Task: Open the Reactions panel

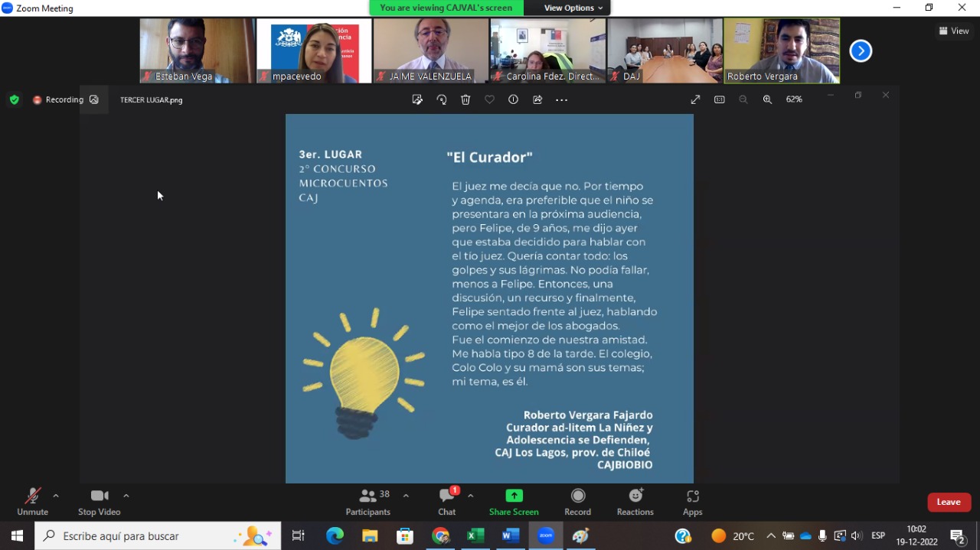Action: (635, 501)
